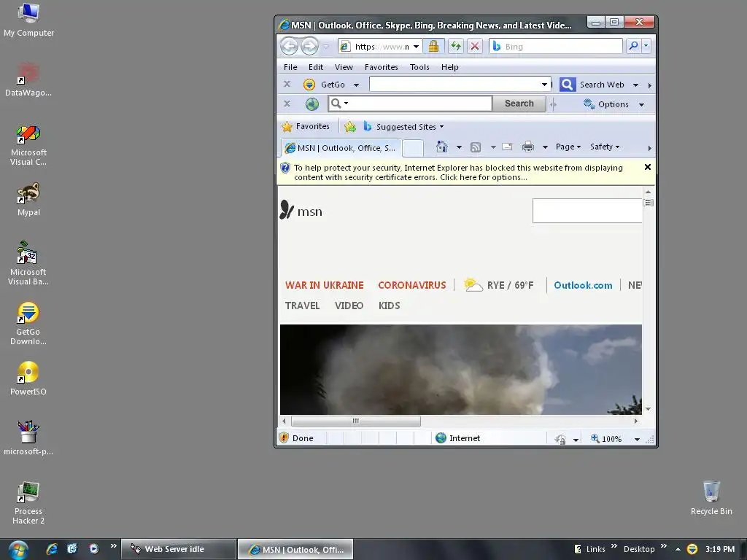Click the Add to Favorites Bar icon
747x560 pixels.
(350, 127)
